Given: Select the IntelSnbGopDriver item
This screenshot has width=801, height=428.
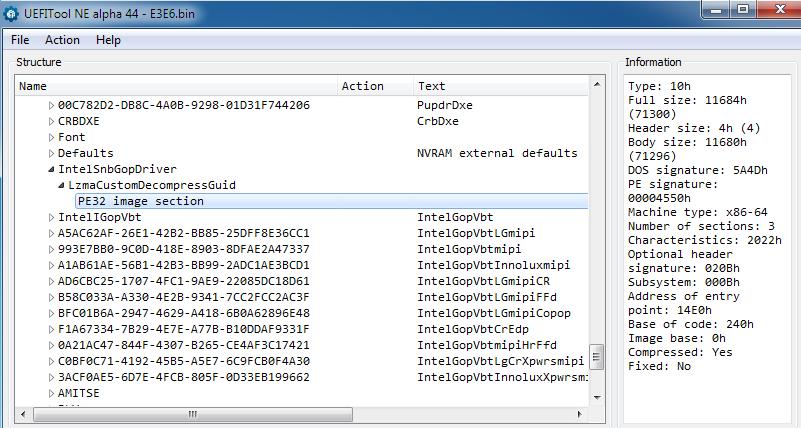Looking at the screenshot, I should point(117,169).
